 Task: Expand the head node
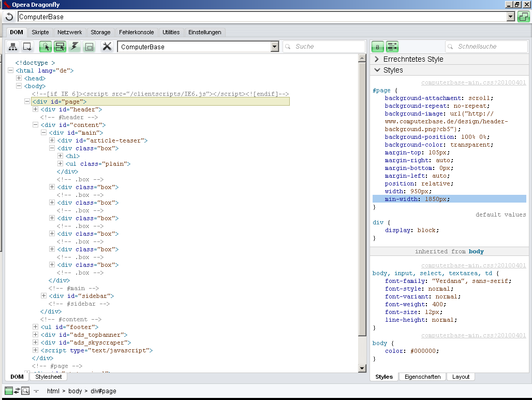click(19, 78)
